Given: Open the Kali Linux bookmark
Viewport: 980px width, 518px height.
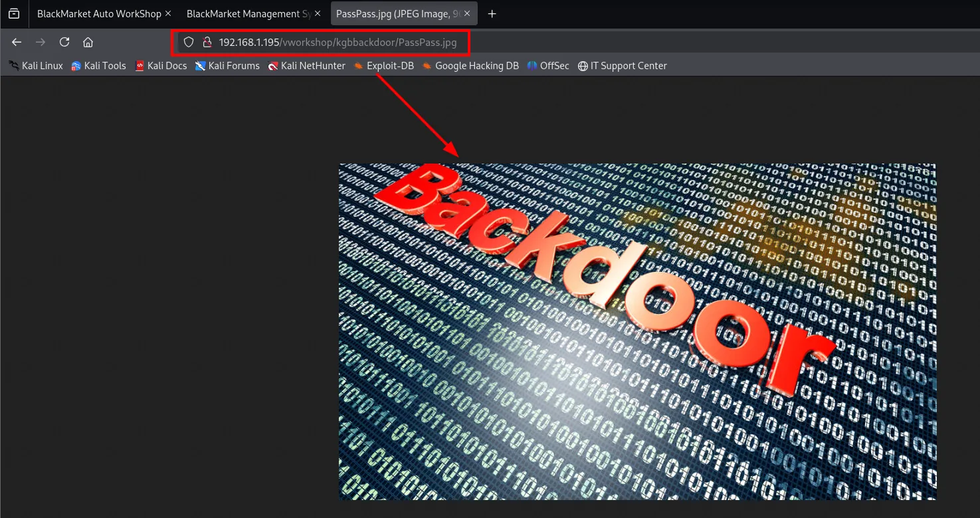Looking at the screenshot, I should [36, 66].
